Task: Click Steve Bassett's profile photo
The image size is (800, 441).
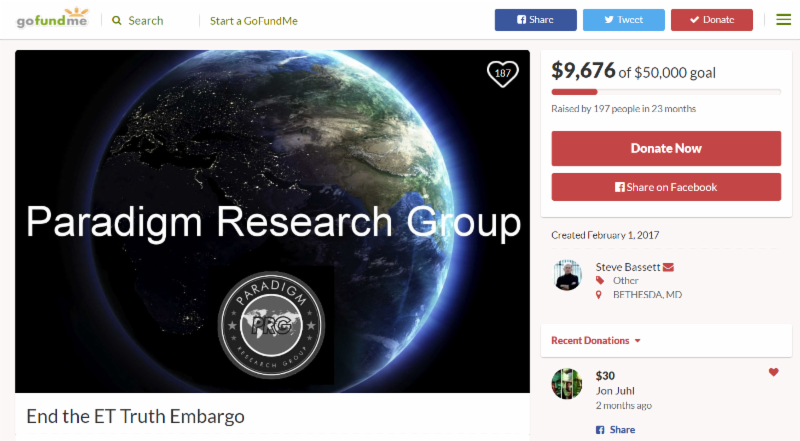Action: pos(567,275)
